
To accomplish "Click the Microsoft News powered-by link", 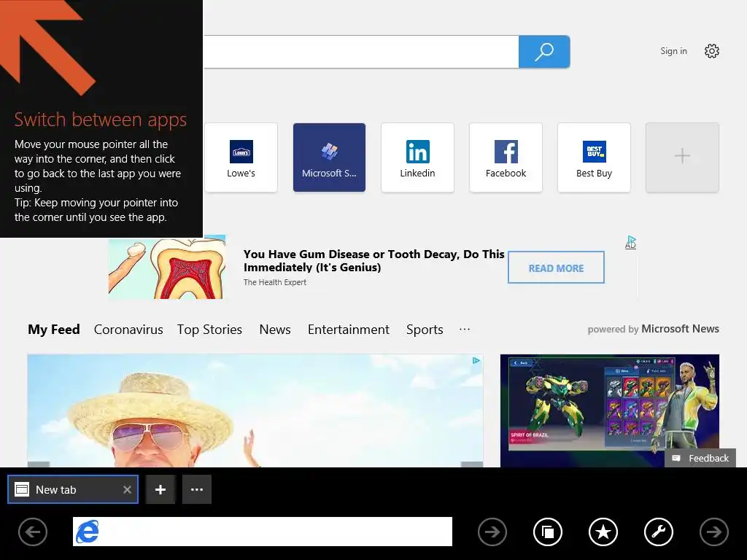I will tap(680, 329).
